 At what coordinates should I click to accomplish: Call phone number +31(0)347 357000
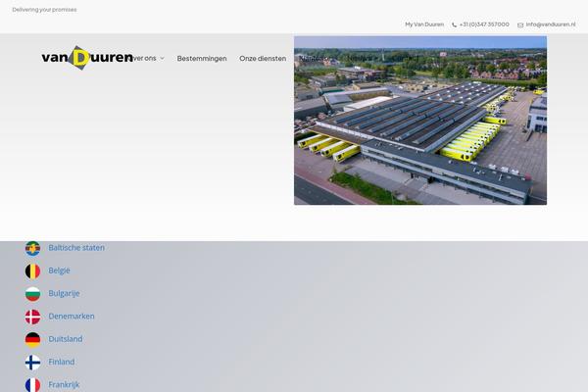click(484, 24)
